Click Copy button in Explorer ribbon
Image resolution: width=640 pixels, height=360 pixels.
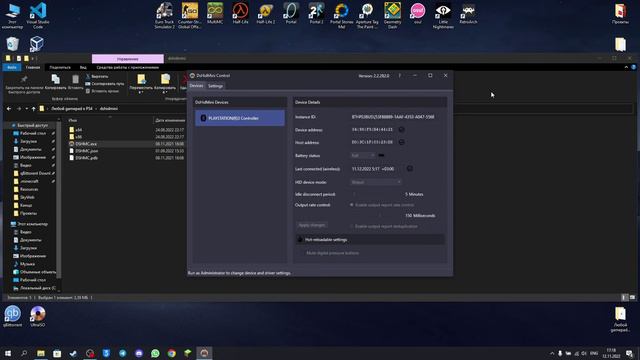pos(56,82)
